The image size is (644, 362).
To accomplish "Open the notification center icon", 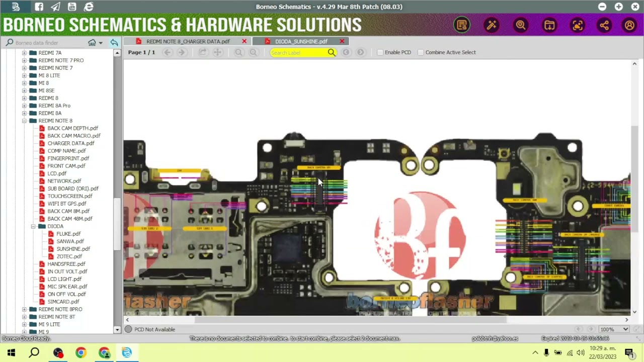I will coord(629,353).
